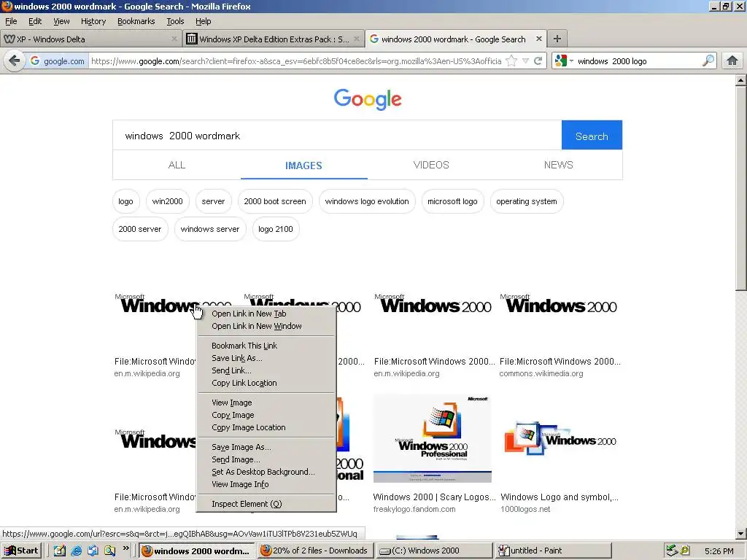Screen dimensions: 747x560
Task: Expand the quick launch overflow chevron
Action: tap(125, 548)
